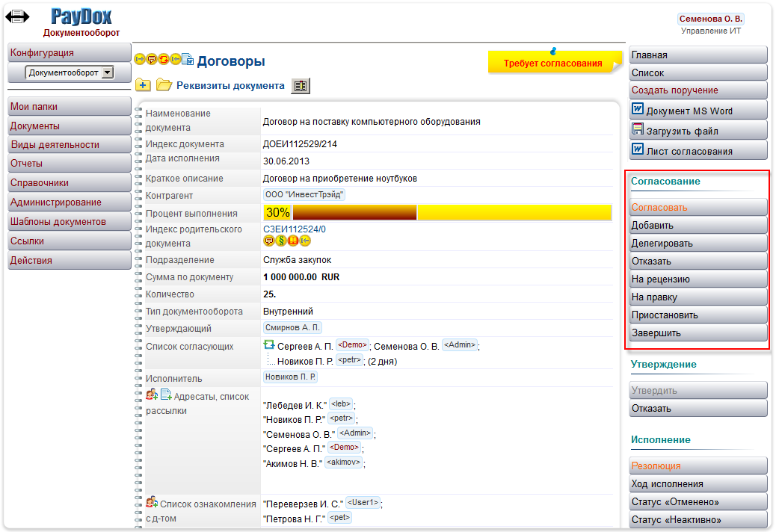The width and height of the screenshot is (776, 532).
Task: Click the yellow comment icon under the parent document index
Action: (x=268, y=241)
